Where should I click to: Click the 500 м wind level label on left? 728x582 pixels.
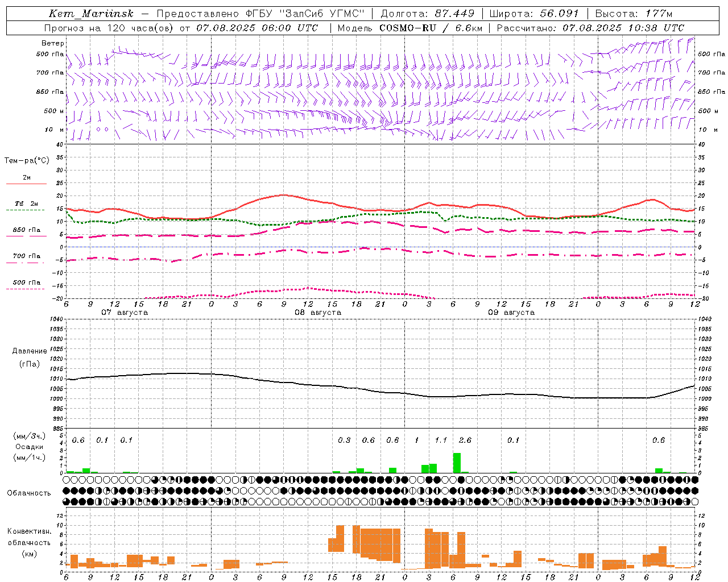pyautogui.click(x=54, y=111)
